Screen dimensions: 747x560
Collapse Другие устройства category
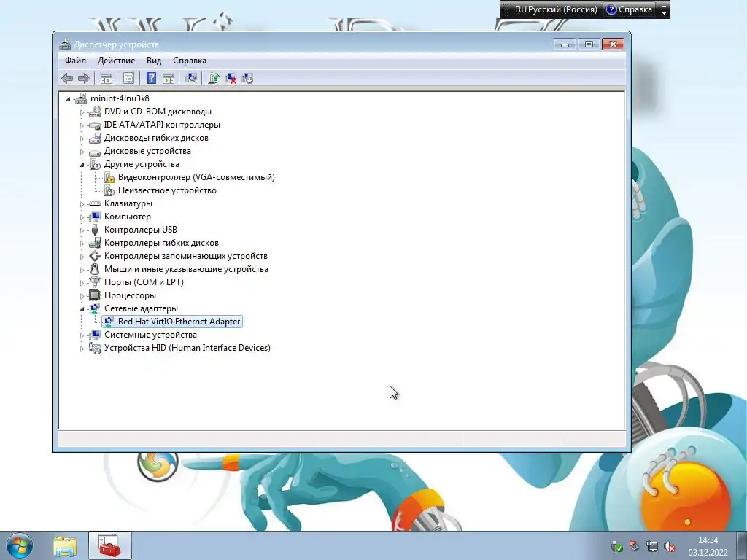tap(82, 165)
